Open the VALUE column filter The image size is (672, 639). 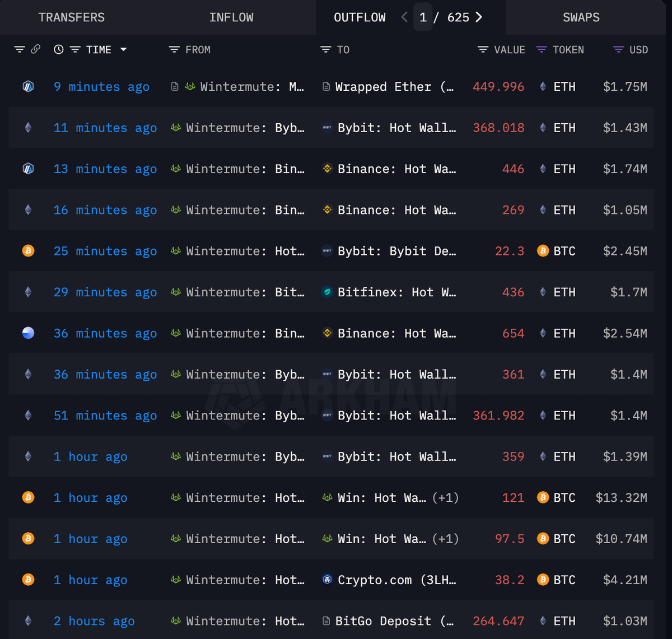483,50
